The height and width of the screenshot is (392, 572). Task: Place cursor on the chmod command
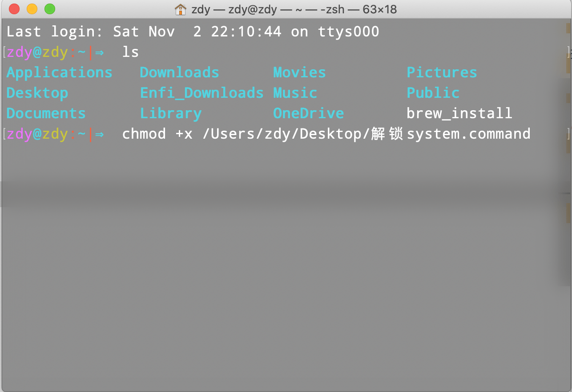[x=144, y=134]
